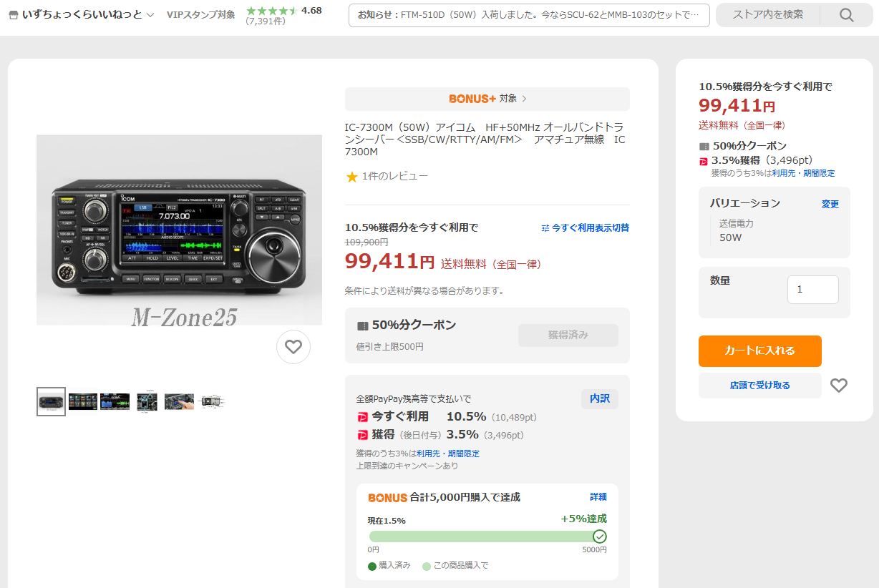Expand the いずちょっくらいいねっと store dropdown
This screenshot has width=879, height=588.
(150, 15)
